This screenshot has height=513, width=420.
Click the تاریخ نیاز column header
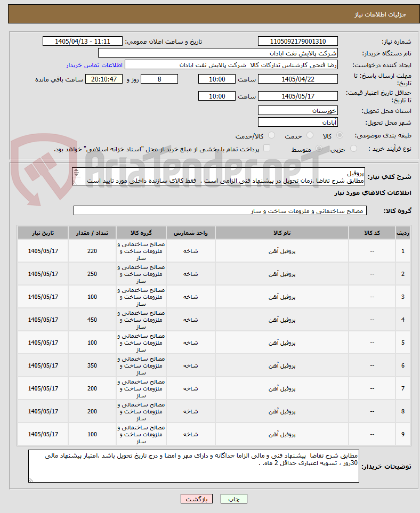tap(43, 233)
